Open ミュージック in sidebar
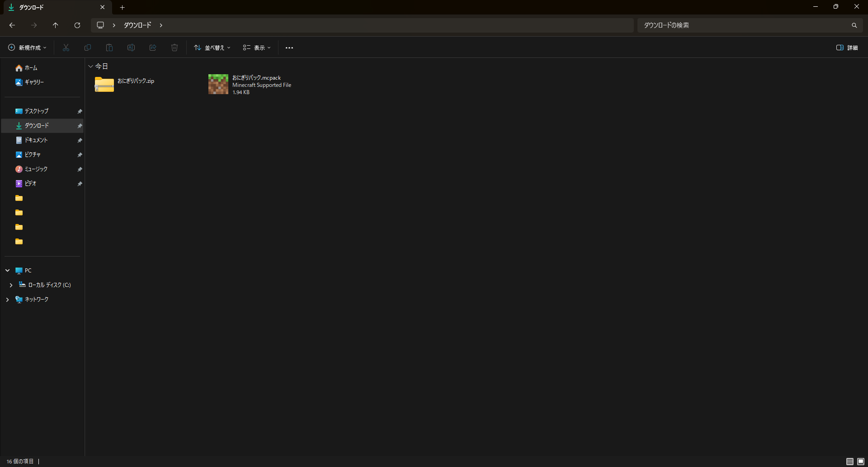This screenshot has height=467, width=868. [x=36, y=169]
